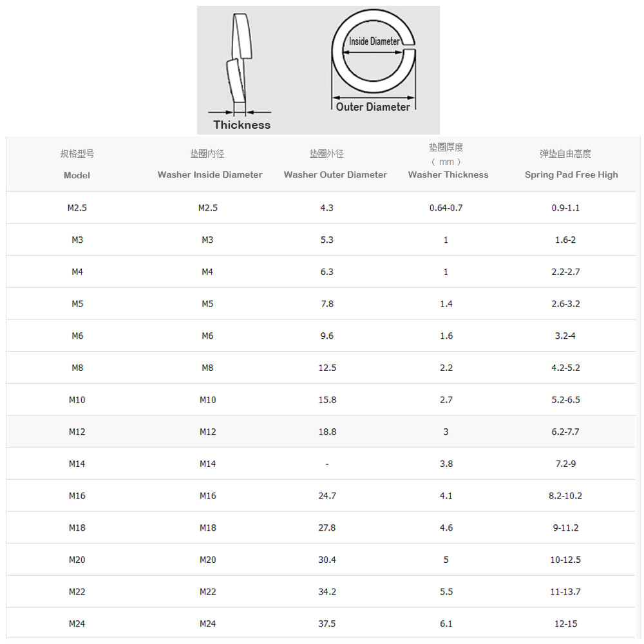The image size is (644, 644).
Task: Click the Outer Diameter label in diagram
Action: click(373, 107)
